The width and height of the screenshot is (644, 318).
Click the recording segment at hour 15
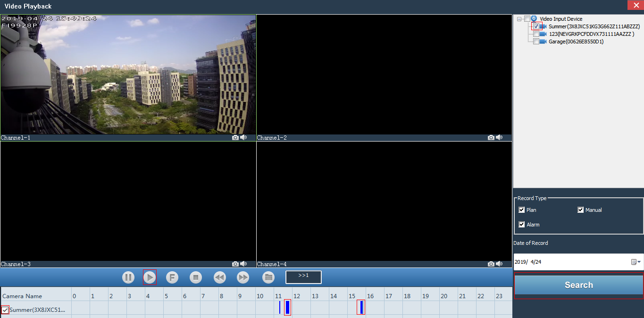click(361, 307)
